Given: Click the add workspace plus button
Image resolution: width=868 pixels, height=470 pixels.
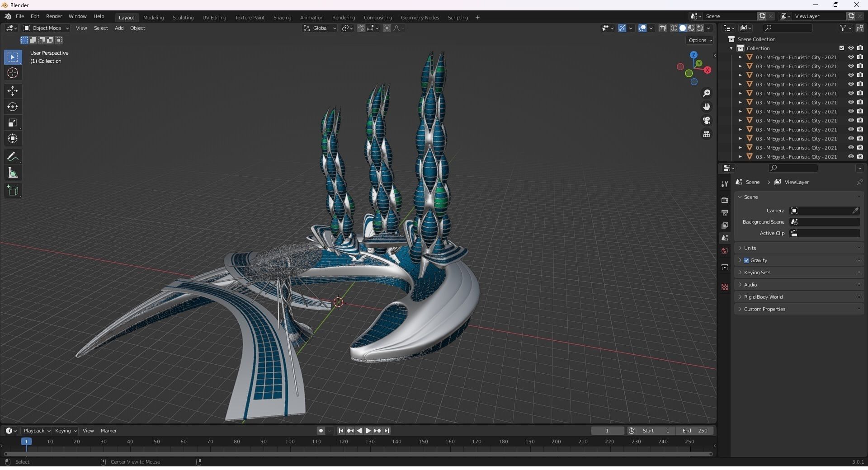Looking at the screenshot, I should (477, 17).
